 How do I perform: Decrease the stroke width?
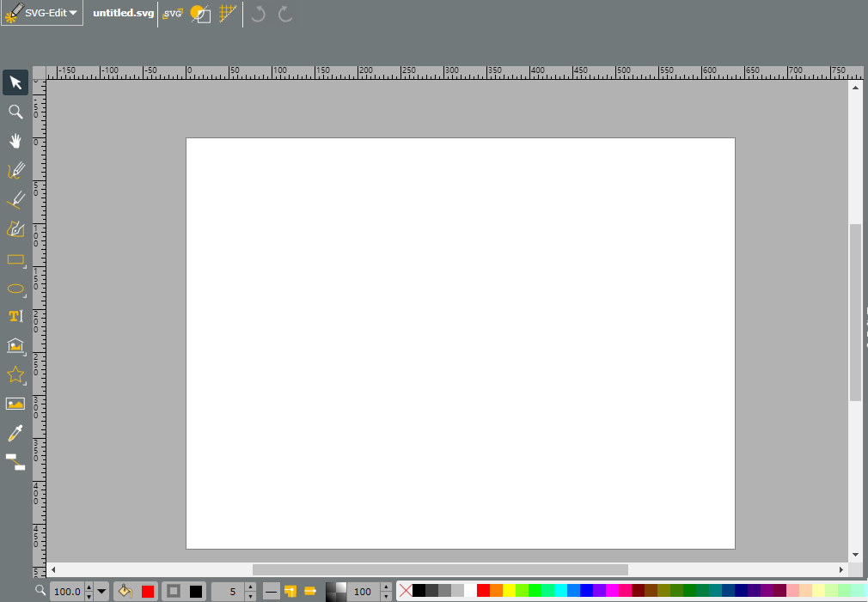pos(250,597)
